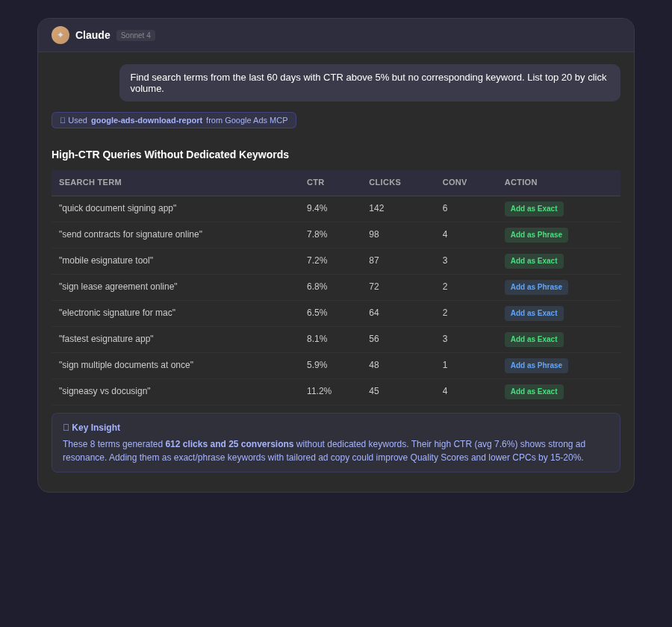Viewport: 672px width, 627px height.
Task: Click the Sonnet 4 model badge
Action: 136,35
